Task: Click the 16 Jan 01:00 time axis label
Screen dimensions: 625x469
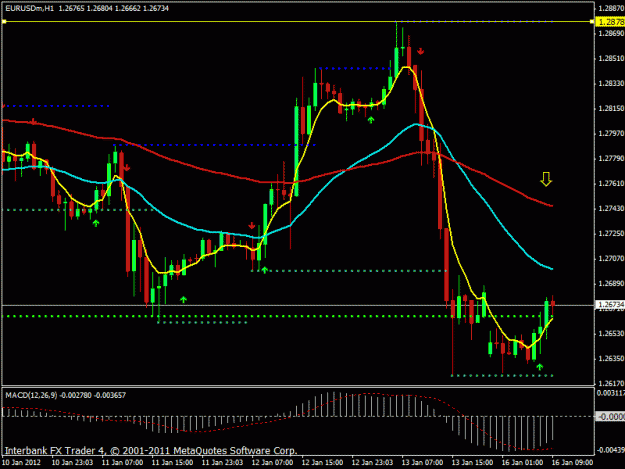Action: pos(522,463)
